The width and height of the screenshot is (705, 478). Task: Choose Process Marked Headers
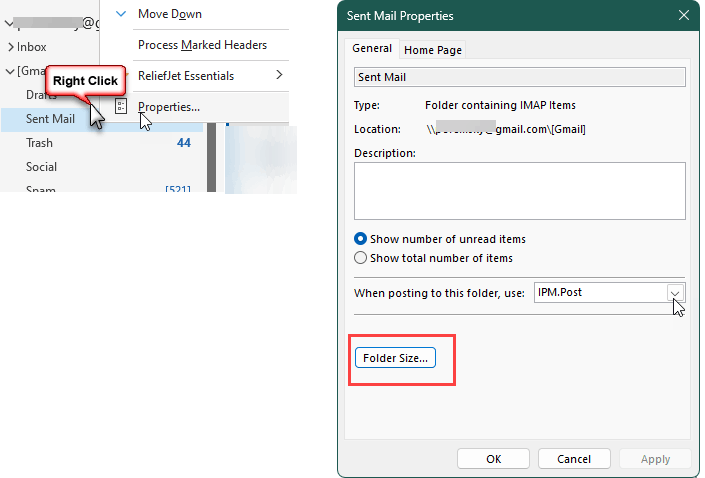[x=202, y=45]
